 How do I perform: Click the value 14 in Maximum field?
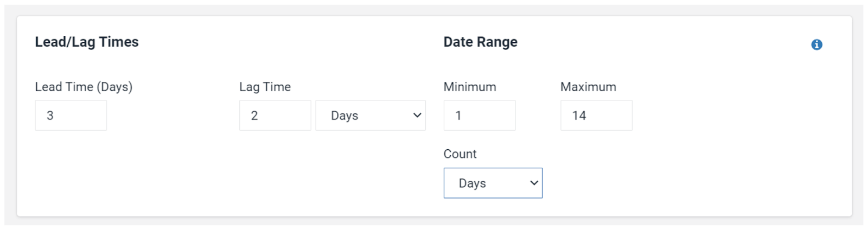[579, 116]
